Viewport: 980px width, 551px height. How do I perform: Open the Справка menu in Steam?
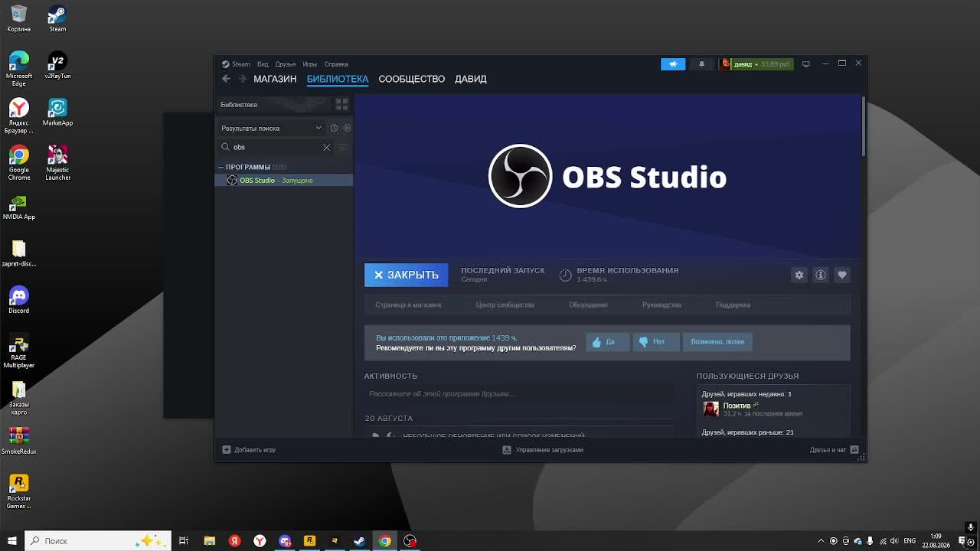pyautogui.click(x=336, y=64)
